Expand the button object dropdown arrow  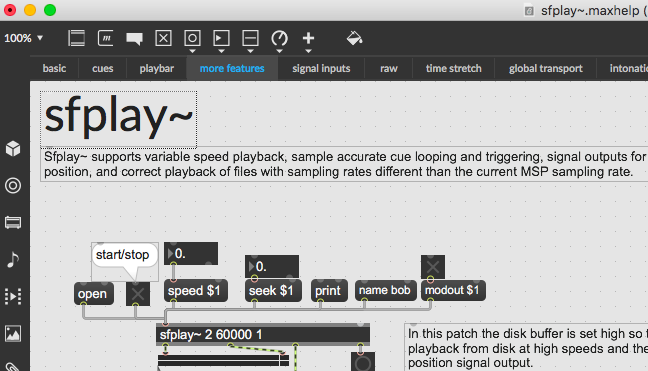193,51
